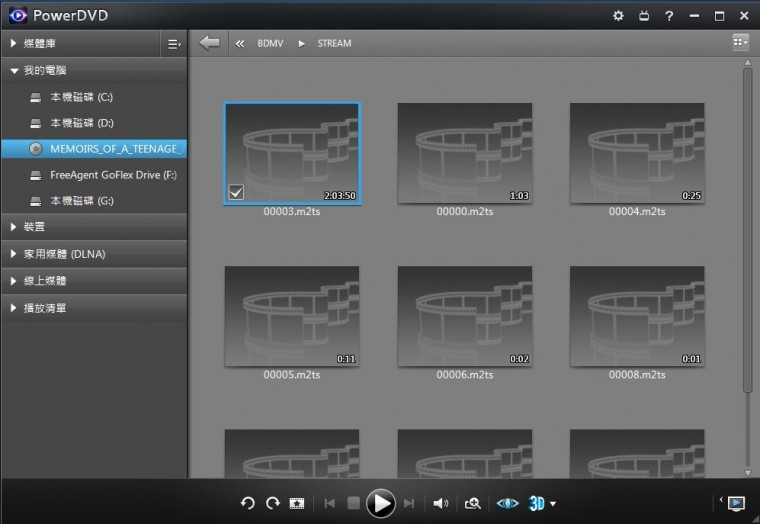Screen dimensions: 760x524
Task: Click the TV mode icon in title bar
Action: (x=644, y=16)
